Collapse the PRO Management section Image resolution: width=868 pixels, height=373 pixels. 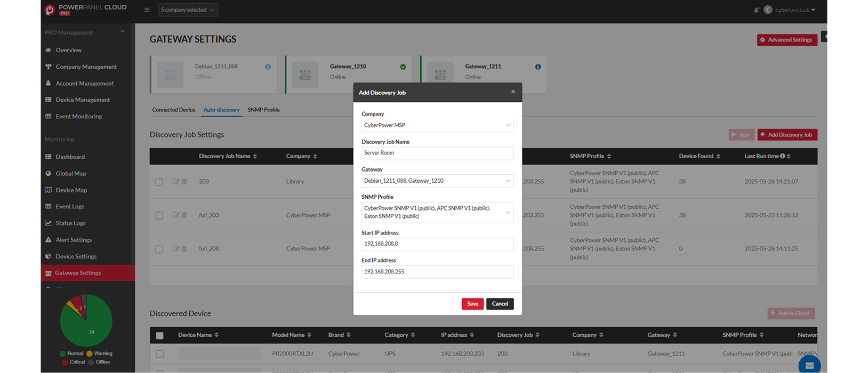pos(123,32)
